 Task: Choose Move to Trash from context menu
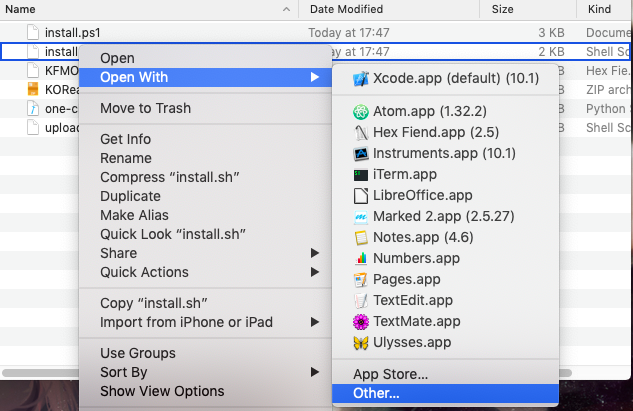pyautogui.click(x=145, y=108)
